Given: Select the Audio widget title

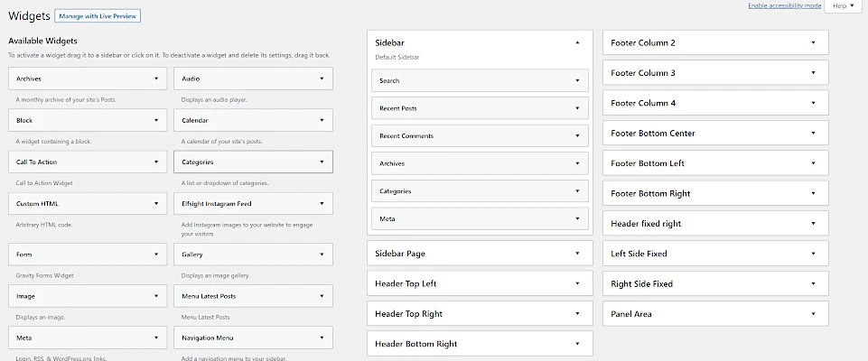Looking at the screenshot, I should pos(191,79).
